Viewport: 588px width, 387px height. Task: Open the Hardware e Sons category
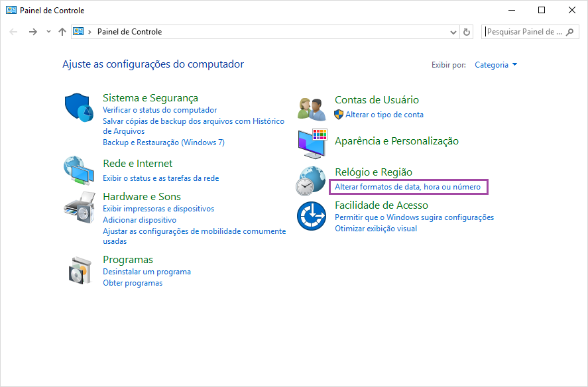pyautogui.click(x=142, y=197)
